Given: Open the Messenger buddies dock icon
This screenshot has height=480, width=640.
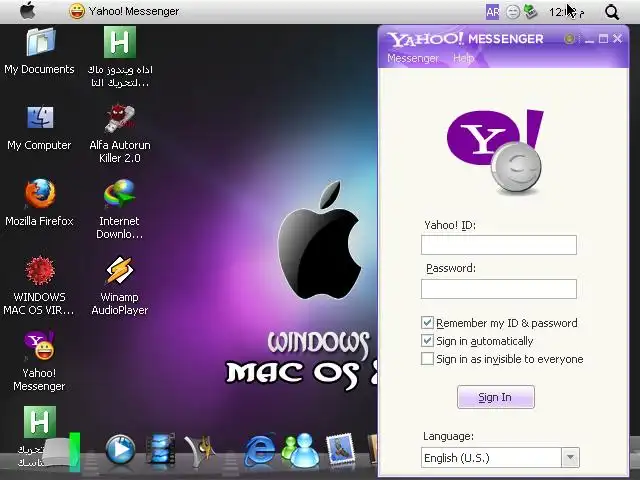Looking at the screenshot, I should (x=300, y=450).
